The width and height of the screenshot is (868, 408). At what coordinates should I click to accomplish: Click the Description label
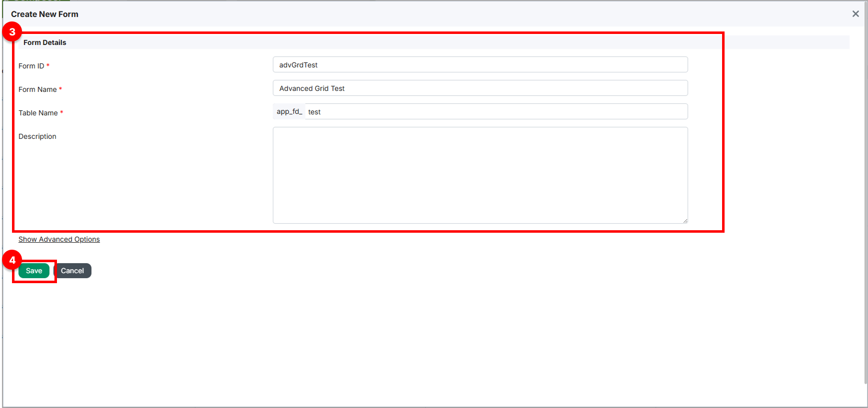pos(37,136)
